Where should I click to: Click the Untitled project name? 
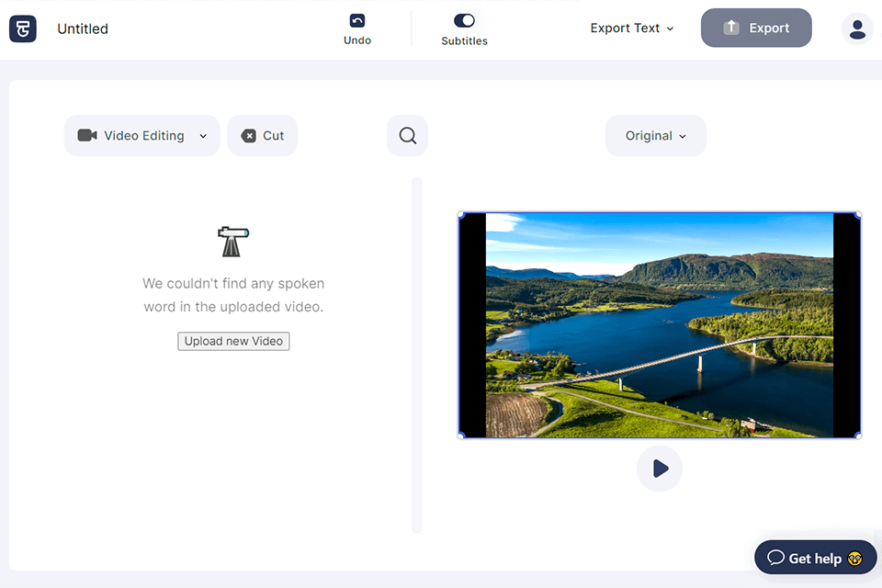tap(83, 28)
